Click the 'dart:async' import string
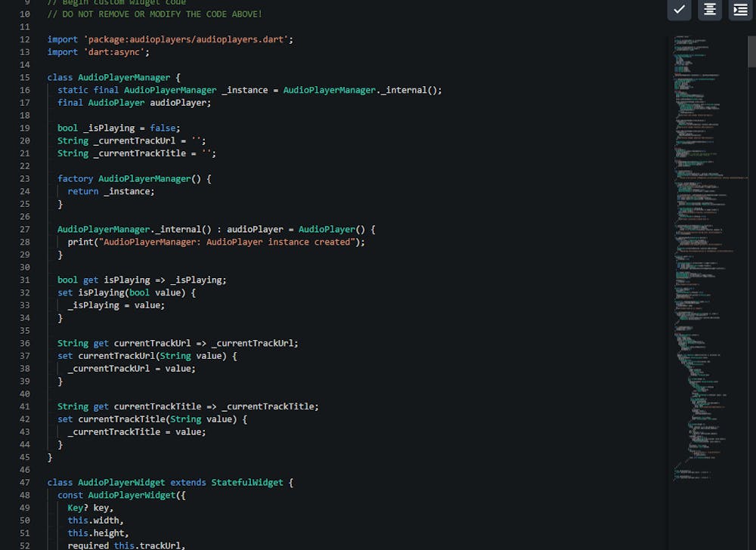The width and height of the screenshot is (756, 550). pos(114,52)
